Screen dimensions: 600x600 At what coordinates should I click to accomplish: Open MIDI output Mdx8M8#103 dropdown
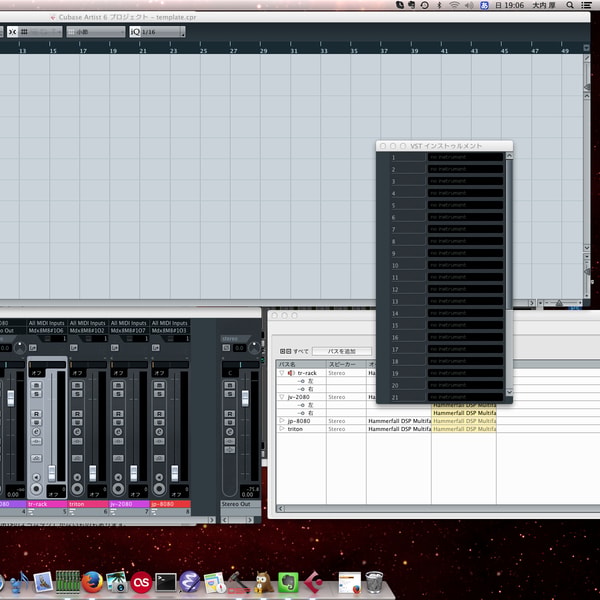[169, 331]
